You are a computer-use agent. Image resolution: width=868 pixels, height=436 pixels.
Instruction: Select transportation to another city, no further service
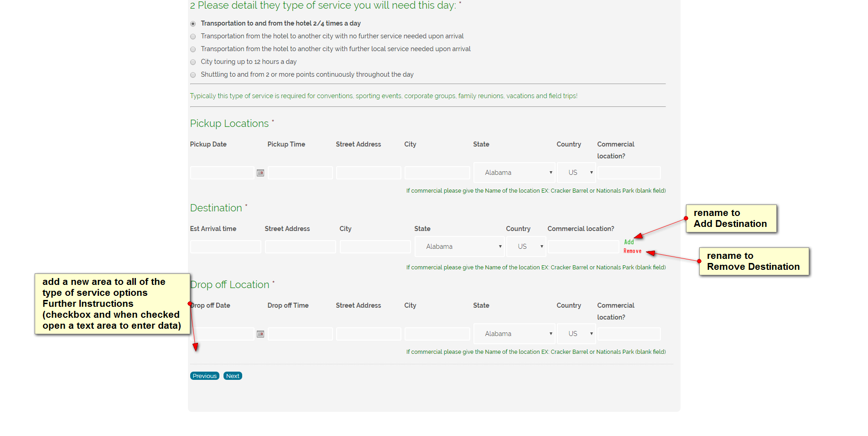point(193,37)
